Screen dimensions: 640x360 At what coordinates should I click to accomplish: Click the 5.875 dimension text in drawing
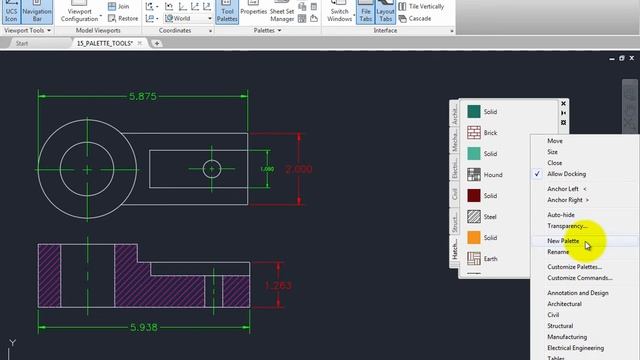[143, 96]
